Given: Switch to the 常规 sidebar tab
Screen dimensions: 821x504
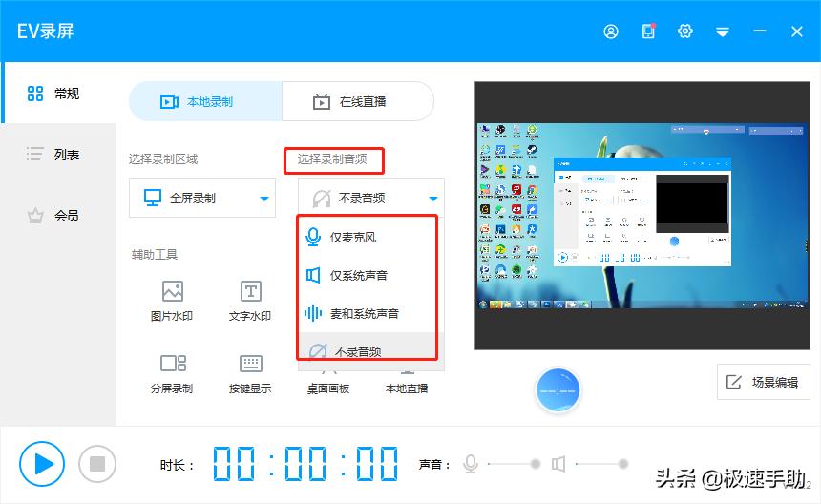Looking at the screenshot, I should click(58, 94).
